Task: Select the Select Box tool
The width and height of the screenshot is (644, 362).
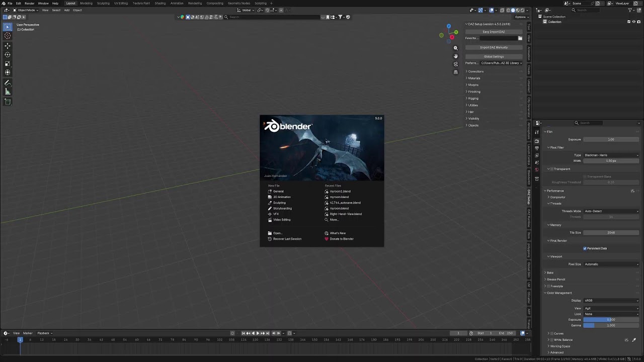Action: (x=8, y=27)
